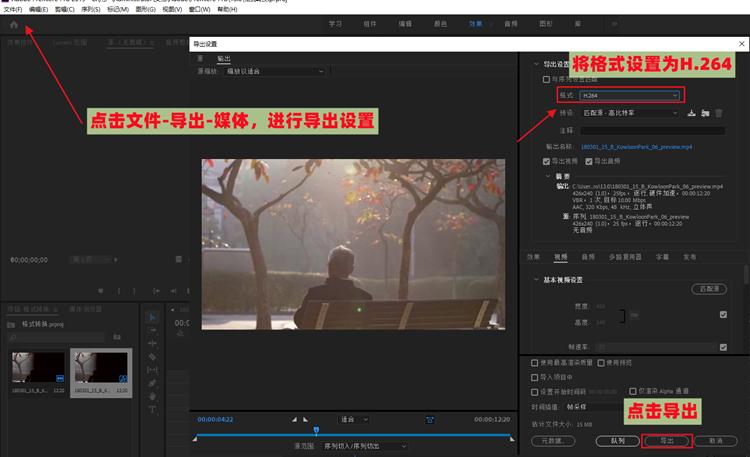Click the 导出 (Export) button

tap(667, 441)
